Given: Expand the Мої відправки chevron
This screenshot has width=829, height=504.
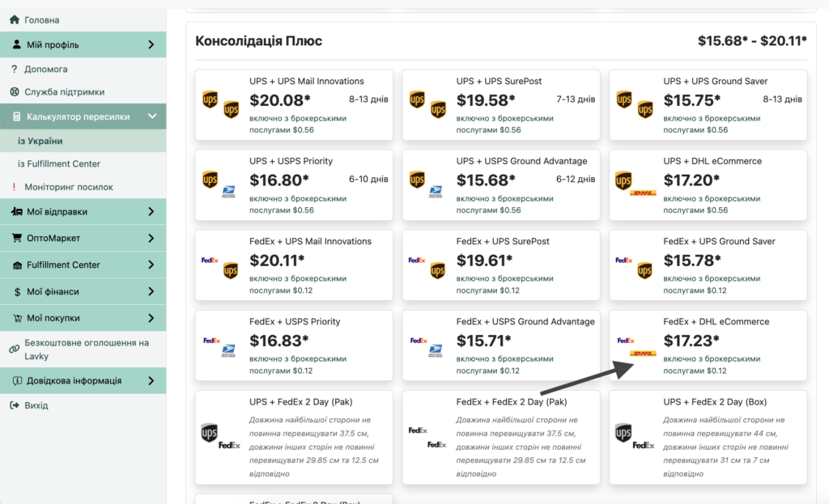Looking at the screenshot, I should pyautogui.click(x=151, y=211).
